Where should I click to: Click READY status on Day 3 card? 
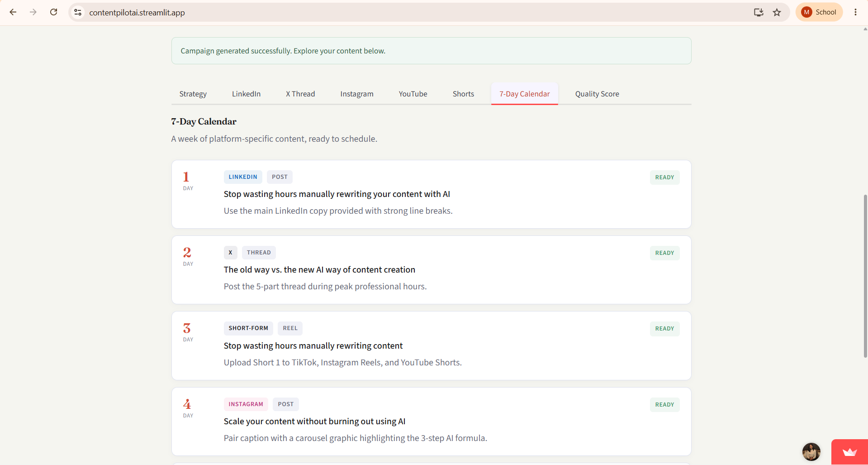click(664, 329)
